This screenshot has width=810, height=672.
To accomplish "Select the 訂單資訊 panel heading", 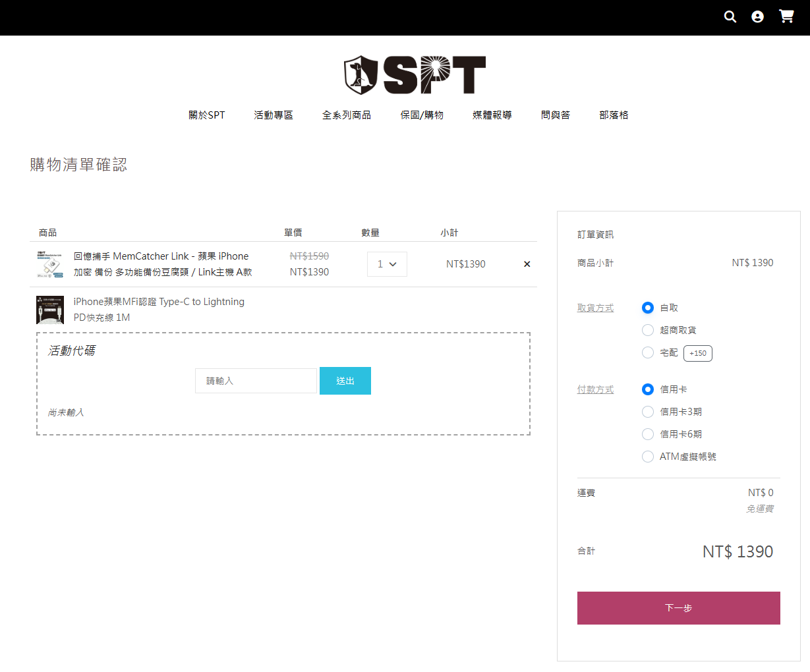I will 595,235.
